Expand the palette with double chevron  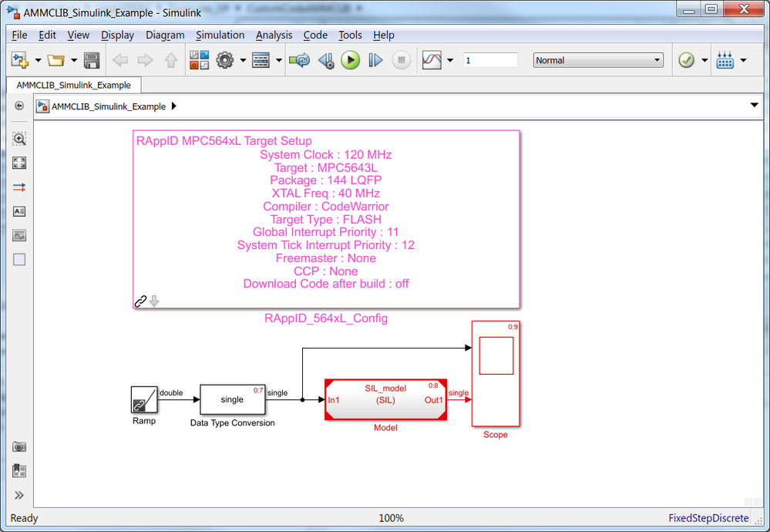(19, 495)
